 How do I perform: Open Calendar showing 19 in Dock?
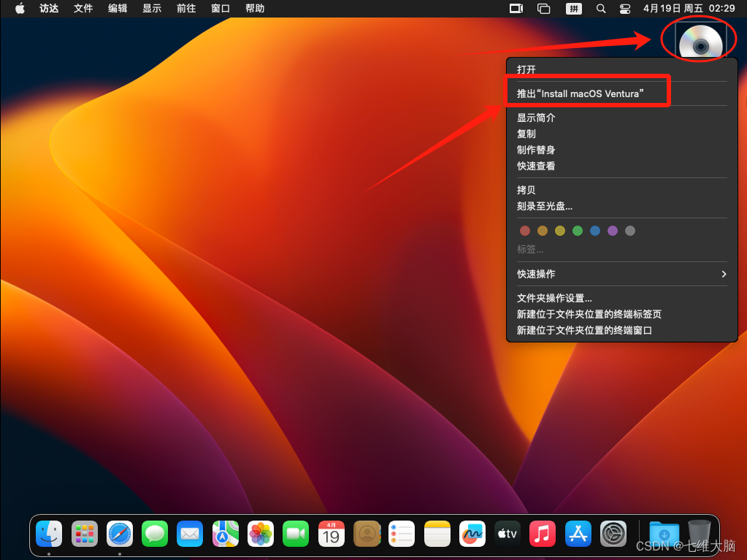(331, 534)
